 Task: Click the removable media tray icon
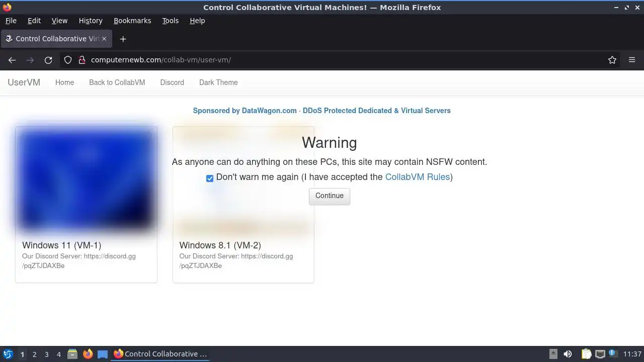(553, 354)
